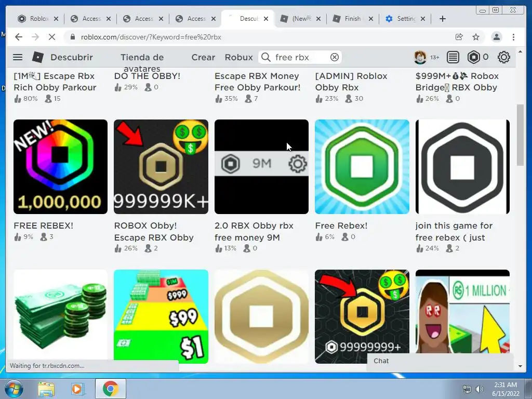Share this page from the address bar
The width and height of the screenshot is (532, 399).
[459, 37]
